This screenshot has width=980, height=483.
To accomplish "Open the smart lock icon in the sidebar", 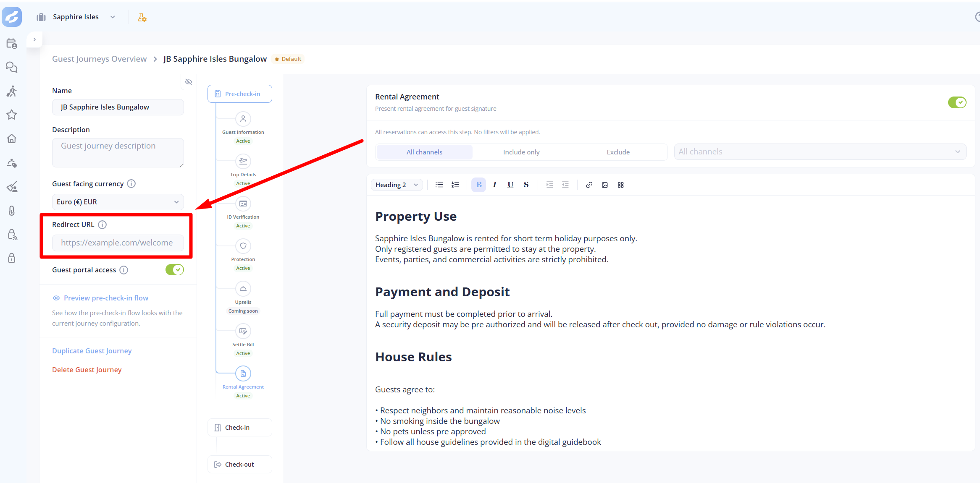I will pos(12,234).
